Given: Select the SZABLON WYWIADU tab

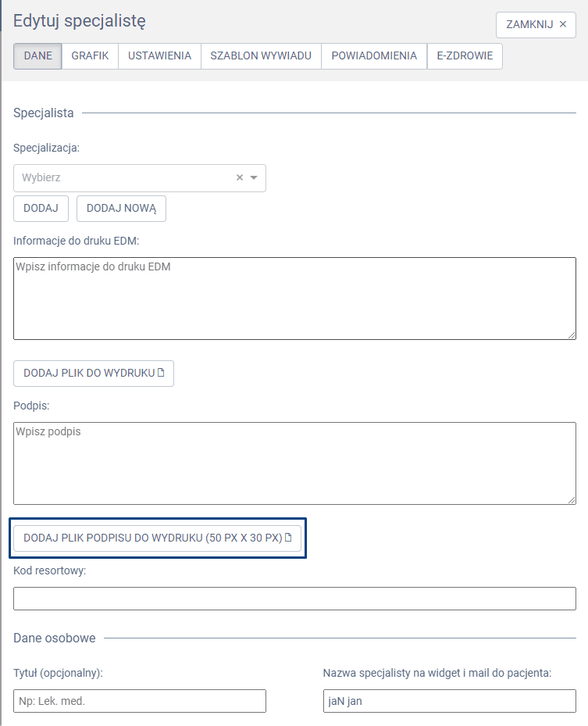Looking at the screenshot, I should point(261,56).
